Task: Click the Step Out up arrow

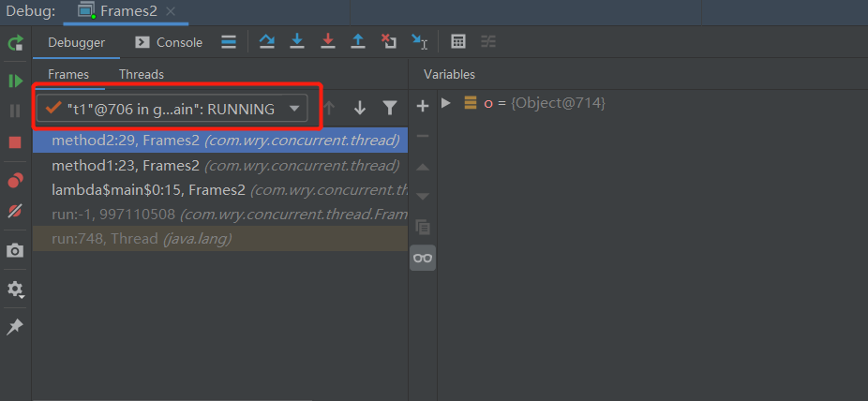Action: point(358,42)
